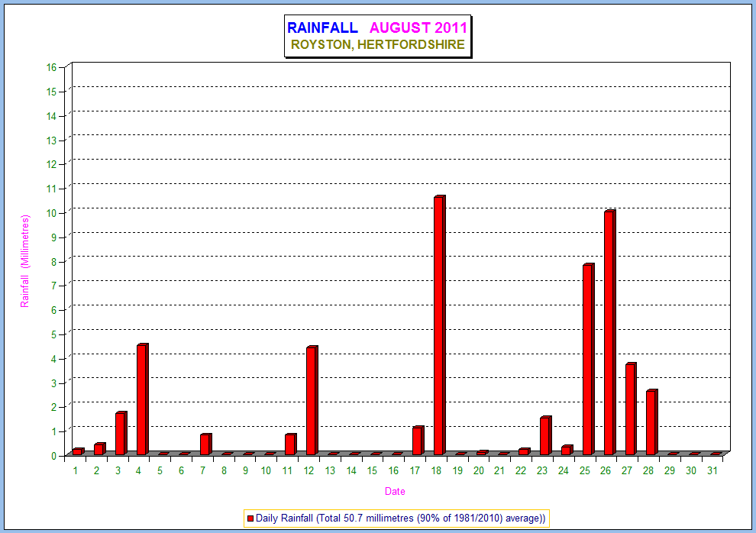Click the bar for date 3

click(x=121, y=433)
